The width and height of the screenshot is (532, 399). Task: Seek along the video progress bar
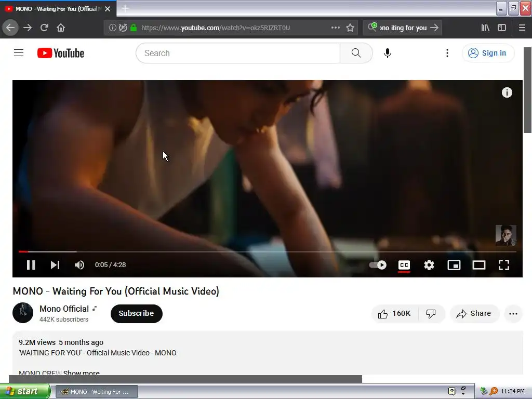(x=268, y=251)
